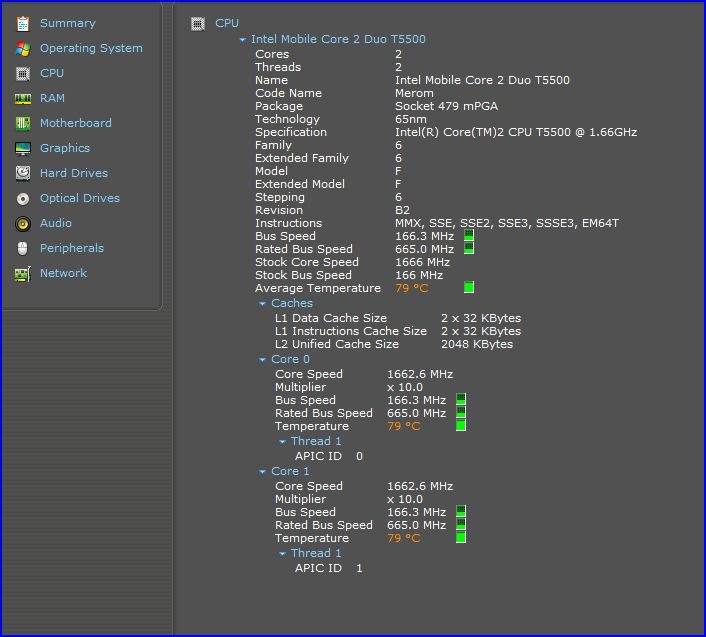
Task: Click the Specification value with 1.66GHz
Action: tap(516, 132)
